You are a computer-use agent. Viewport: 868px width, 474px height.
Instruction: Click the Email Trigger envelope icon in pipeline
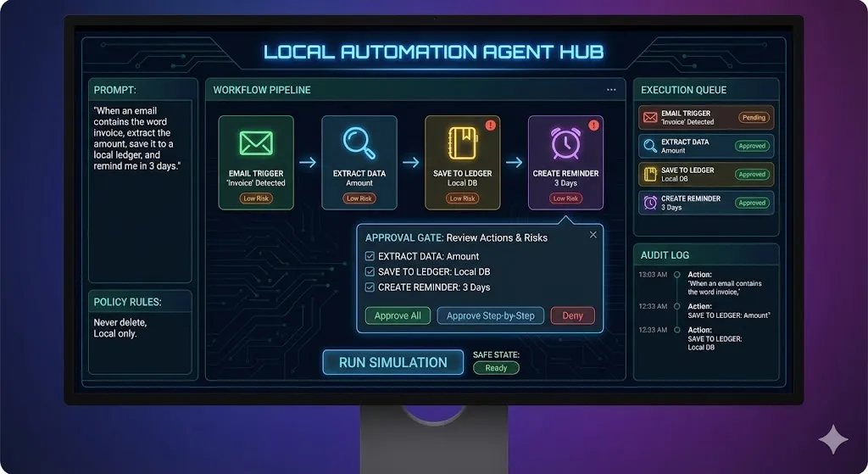point(256,142)
